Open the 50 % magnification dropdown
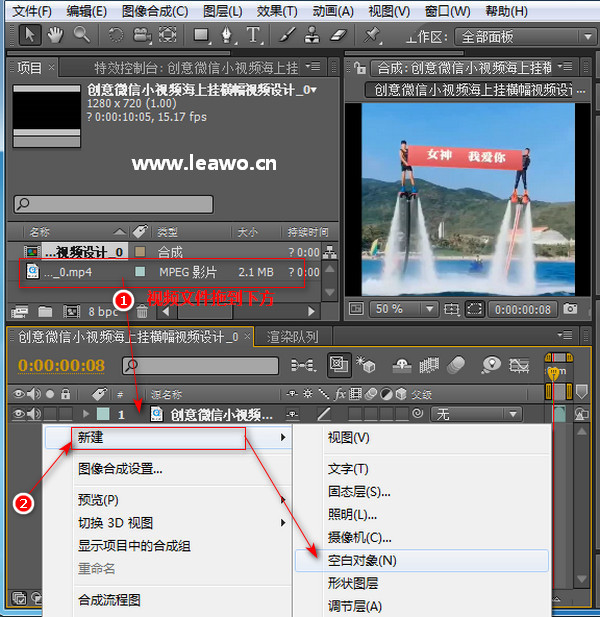Viewport: 600px width, 617px height. click(403, 309)
